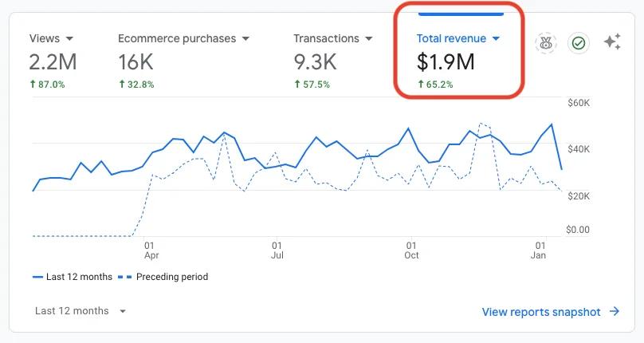Click the medal benchmarking icon
Screen dimensions: 644x343
click(x=546, y=42)
